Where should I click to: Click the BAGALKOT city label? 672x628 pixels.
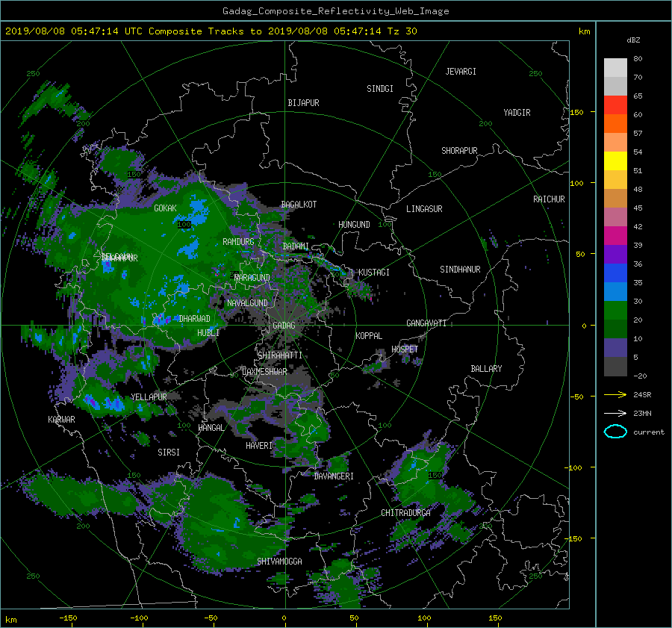coord(299,205)
